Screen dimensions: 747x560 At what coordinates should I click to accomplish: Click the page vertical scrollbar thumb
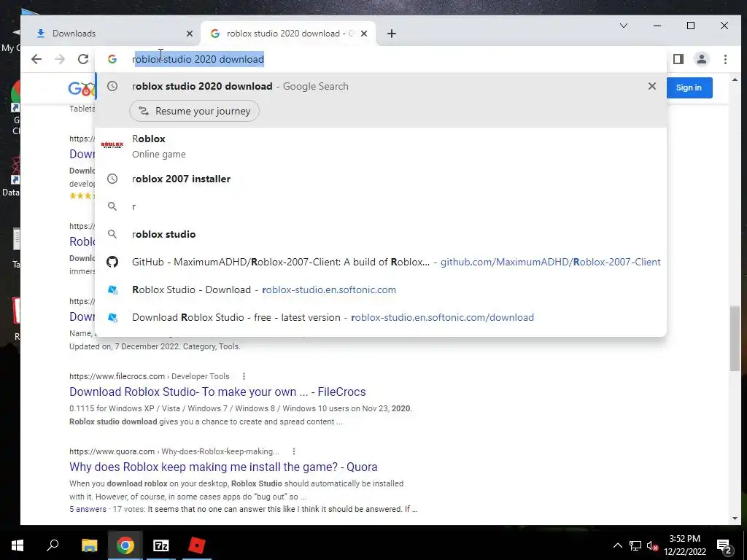[735, 338]
